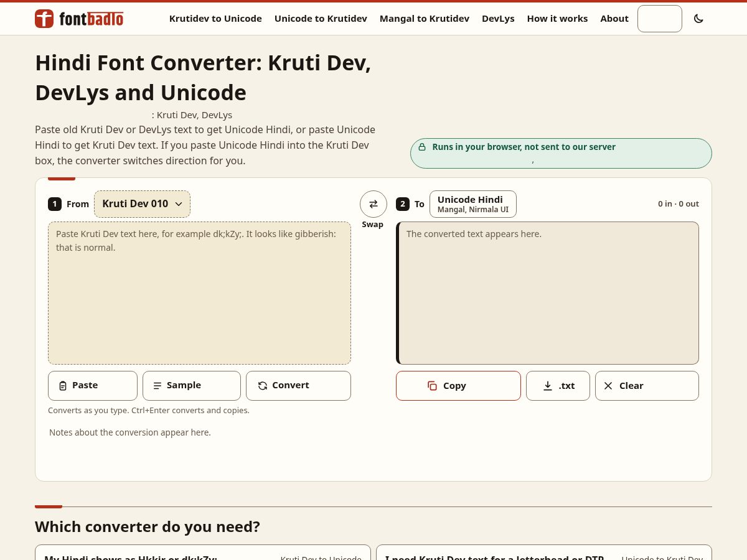
Task: Click the Unicode Hindi target selector
Action: (473, 204)
